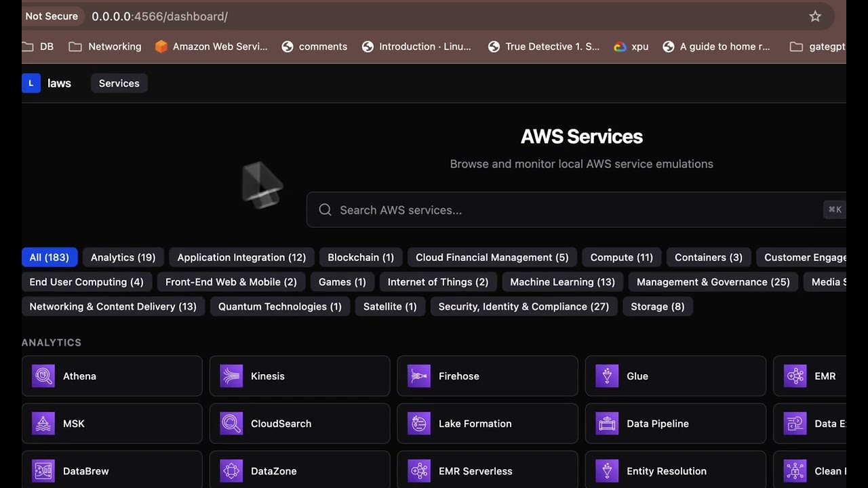Open the Networking bookmarks folder
Viewport: 868px width, 488px height.
pos(105,47)
